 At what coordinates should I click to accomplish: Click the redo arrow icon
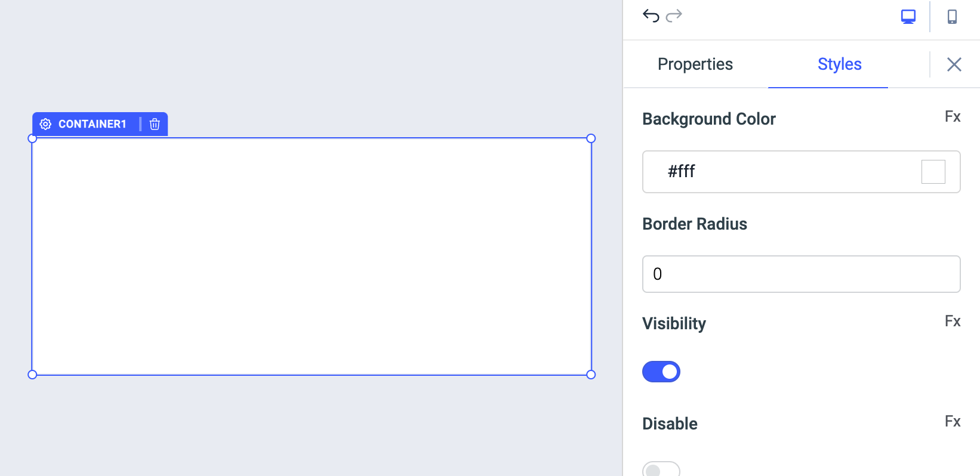click(x=674, y=16)
